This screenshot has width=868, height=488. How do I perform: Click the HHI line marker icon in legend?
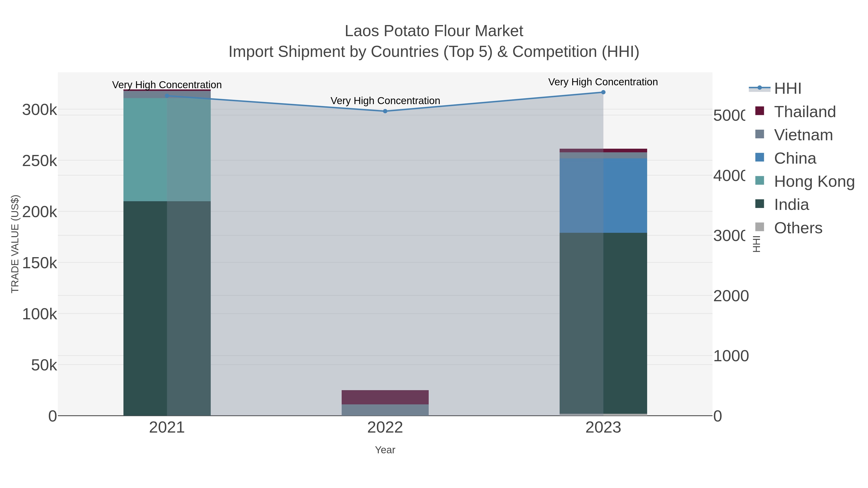759,88
